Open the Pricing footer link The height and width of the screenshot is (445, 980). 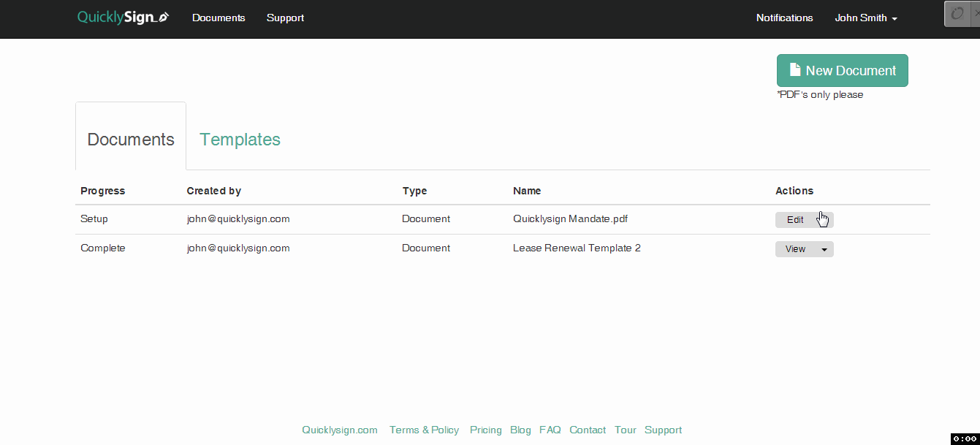[x=486, y=430]
